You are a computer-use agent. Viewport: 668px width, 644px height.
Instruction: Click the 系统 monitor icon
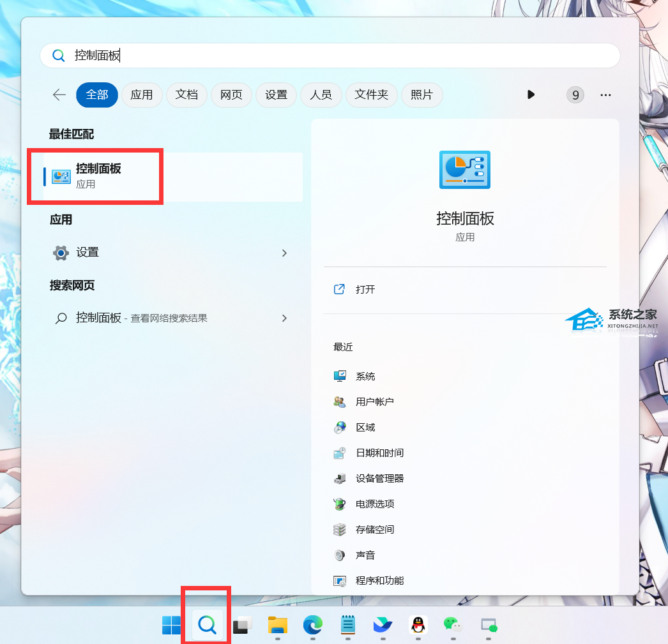[340, 377]
